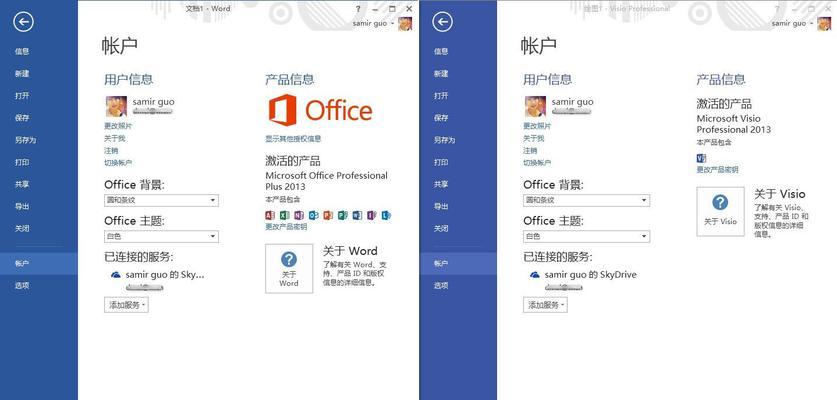Click the 关于我 link in Word
Image resolution: width=837 pixels, height=400 pixels.
115,138
